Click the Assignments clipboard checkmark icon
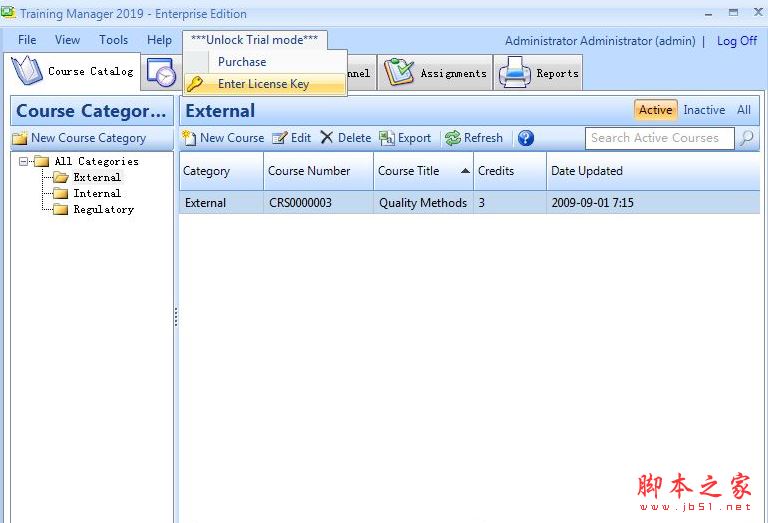The width and height of the screenshot is (768, 523). pyautogui.click(x=398, y=72)
